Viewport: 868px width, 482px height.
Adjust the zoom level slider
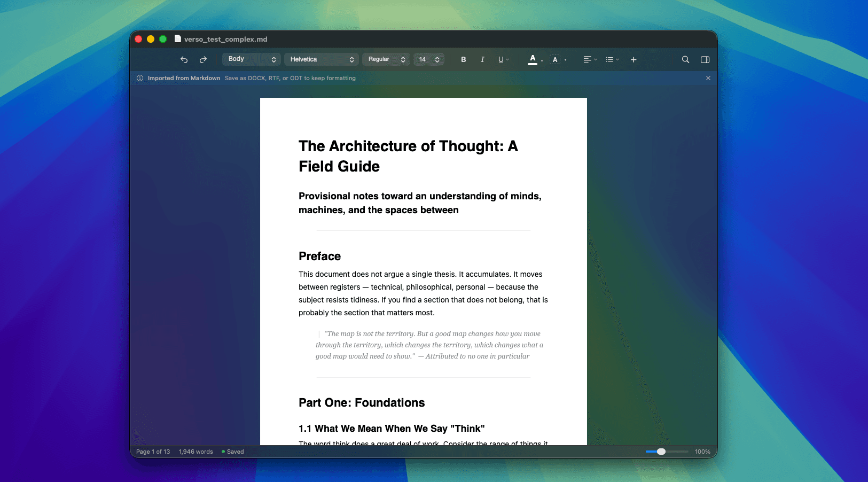pos(662,452)
